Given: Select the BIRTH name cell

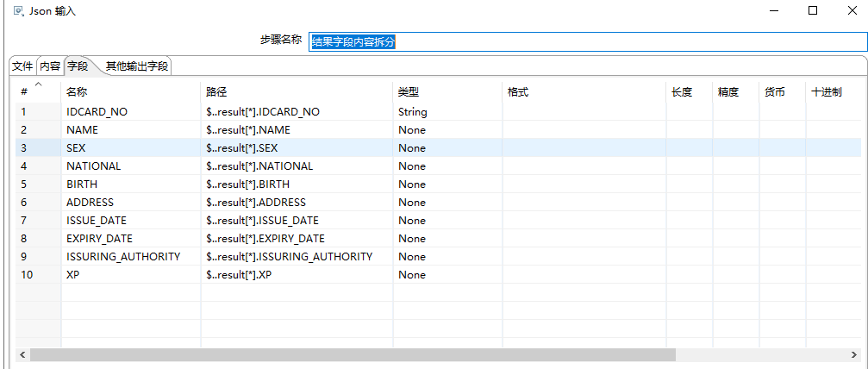Looking at the screenshot, I should pyautogui.click(x=131, y=184).
